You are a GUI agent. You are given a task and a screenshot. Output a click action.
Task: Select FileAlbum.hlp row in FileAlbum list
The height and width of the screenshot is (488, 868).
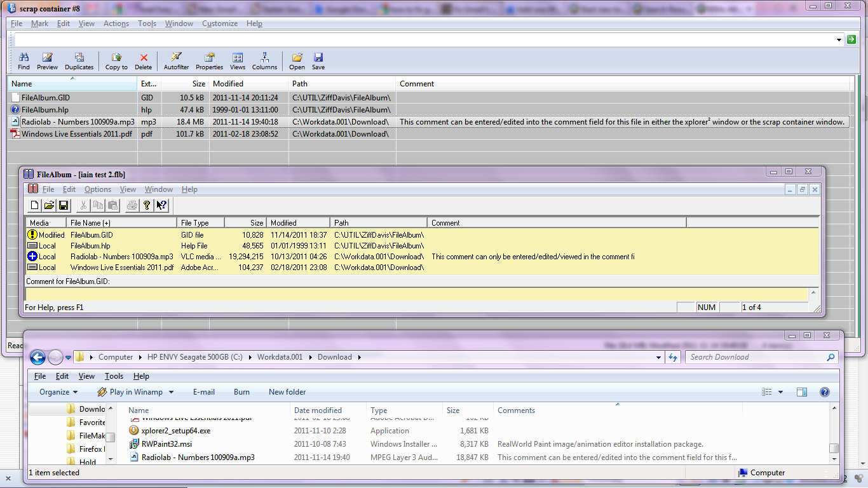point(422,246)
